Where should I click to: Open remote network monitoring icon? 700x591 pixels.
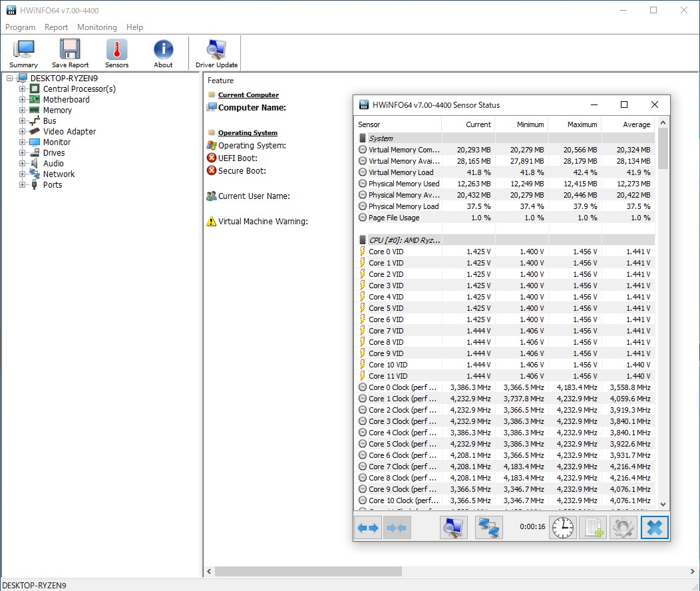pos(489,528)
